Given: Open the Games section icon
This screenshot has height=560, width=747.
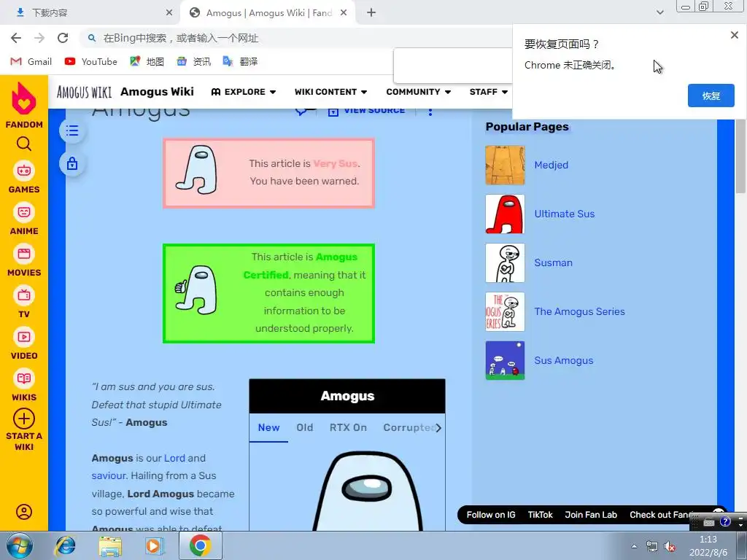Looking at the screenshot, I should click(x=24, y=171).
